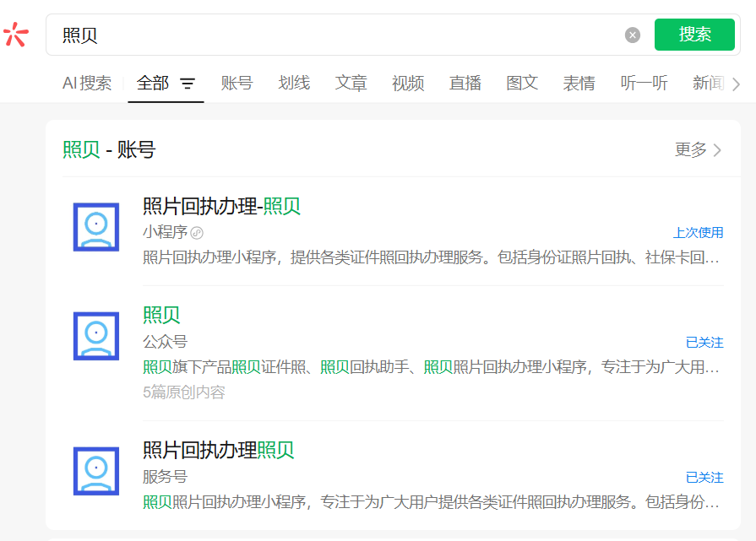Click 已关注 on the 照贝 公众号 row
756x541 pixels.
(704, 343)
